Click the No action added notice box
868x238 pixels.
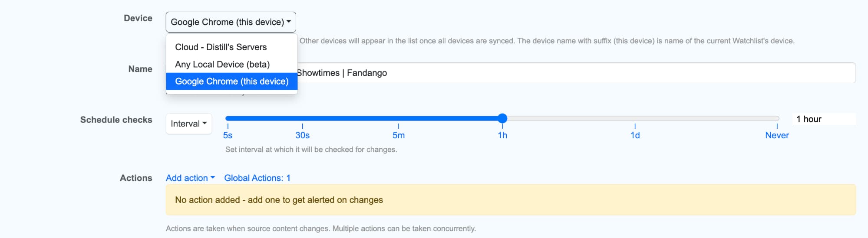[x=510, y=200]
